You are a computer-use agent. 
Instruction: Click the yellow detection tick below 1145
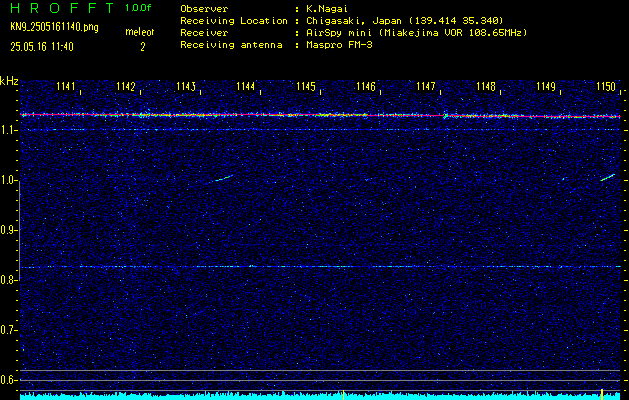(x=343, y=394)
